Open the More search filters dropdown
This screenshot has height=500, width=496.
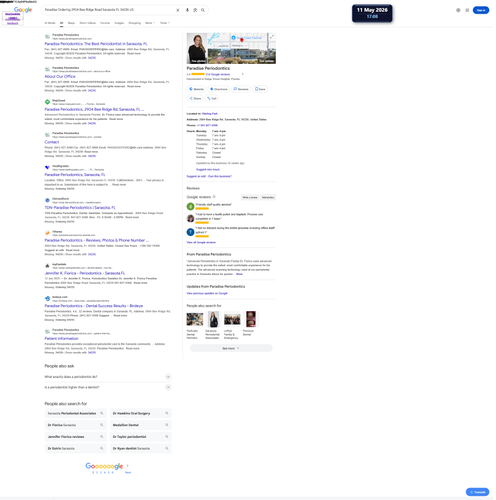tap(150, 23)
